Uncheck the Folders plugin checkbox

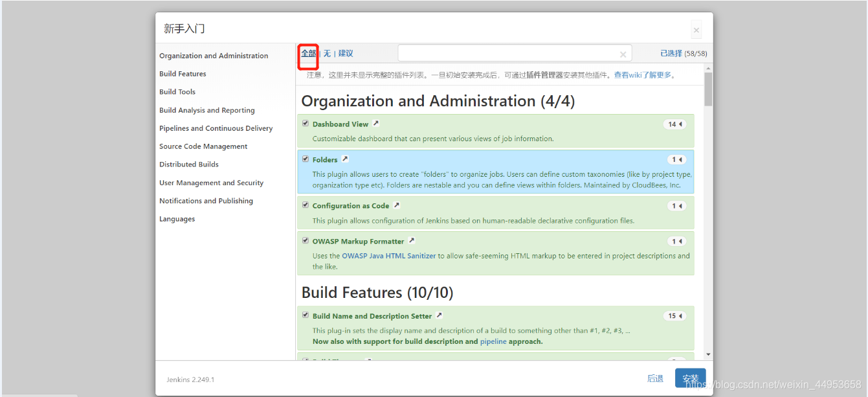click(306, 159)
